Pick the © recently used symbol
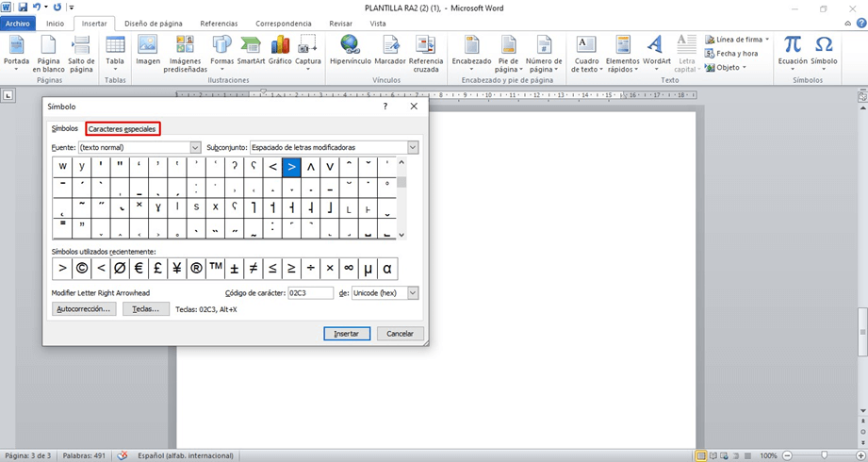Viewport: 868px width, 462px height. (81, 268)
